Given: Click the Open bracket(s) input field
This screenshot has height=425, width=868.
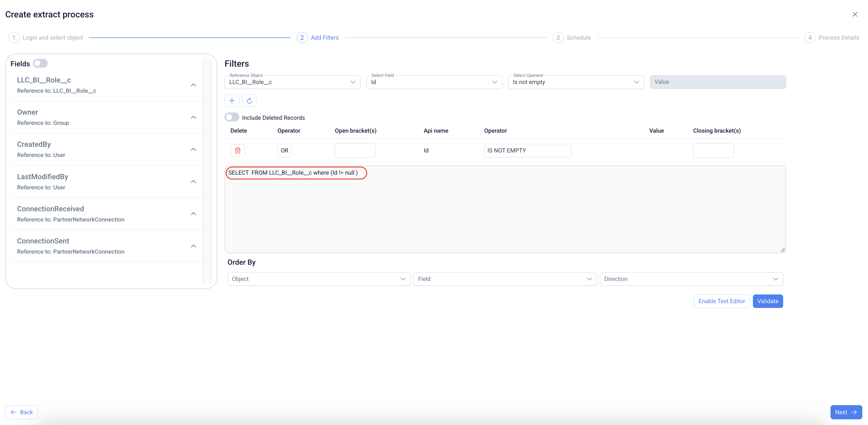Looking at the screenshot, I should click(355, 150).
